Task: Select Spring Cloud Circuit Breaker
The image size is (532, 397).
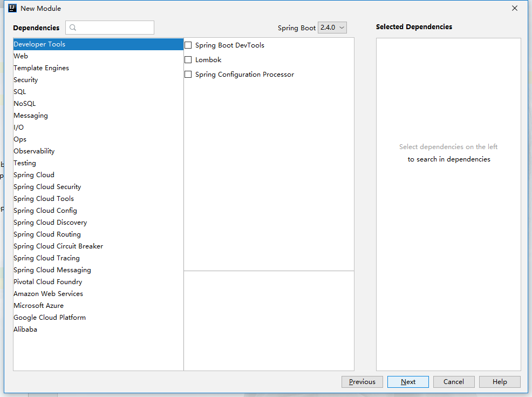Action: [x=98, y=246]
